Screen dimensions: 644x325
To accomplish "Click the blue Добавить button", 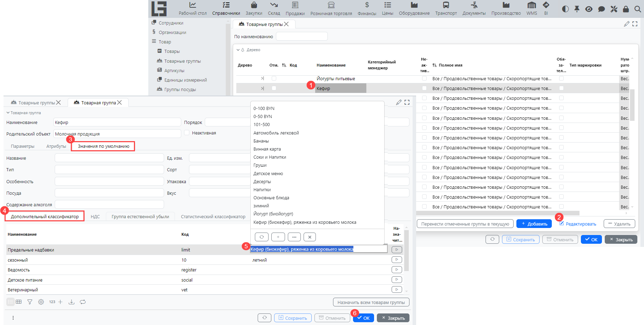I will [534, 224].
